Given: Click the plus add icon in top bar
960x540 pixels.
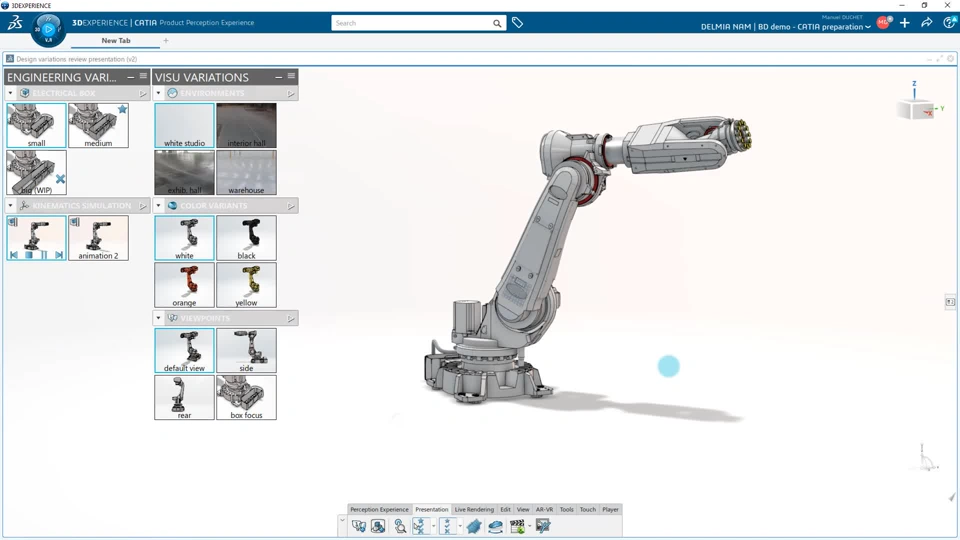Looking at the screenshot, I should click(905, 23).
